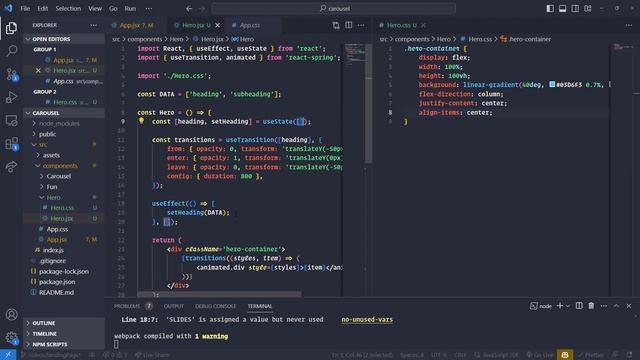Expand the Outline section

click(64, 323)
